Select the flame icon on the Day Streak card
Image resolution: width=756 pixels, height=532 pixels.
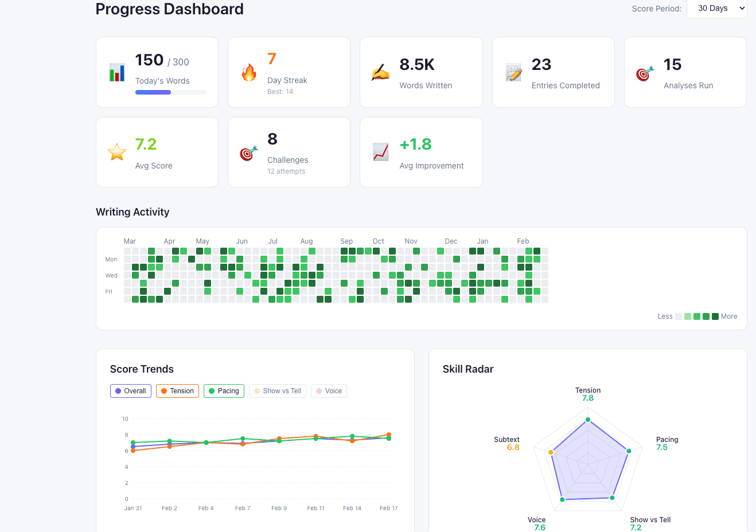249,72
